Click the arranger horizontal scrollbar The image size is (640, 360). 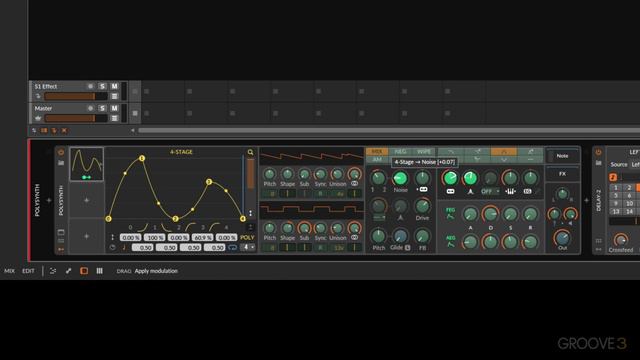[389, 131]
